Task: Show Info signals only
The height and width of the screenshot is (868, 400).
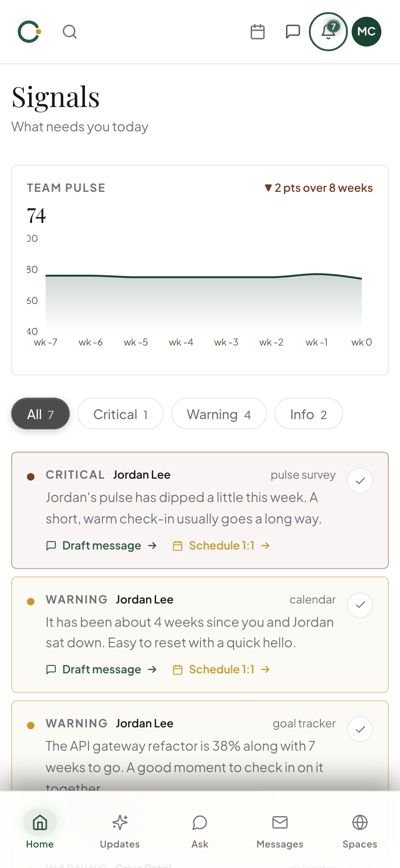Action: coord(309,414)
